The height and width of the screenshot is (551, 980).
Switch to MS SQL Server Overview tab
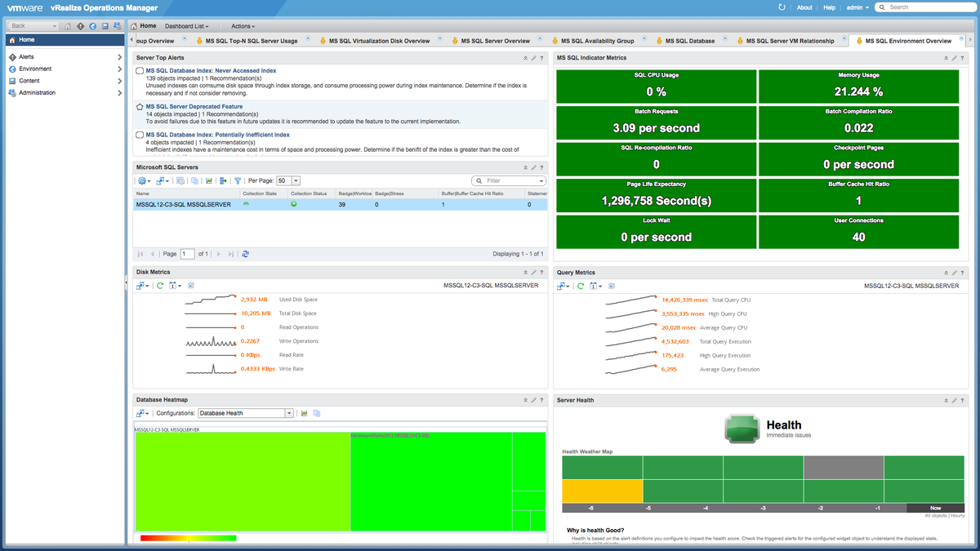pos(495,41)
